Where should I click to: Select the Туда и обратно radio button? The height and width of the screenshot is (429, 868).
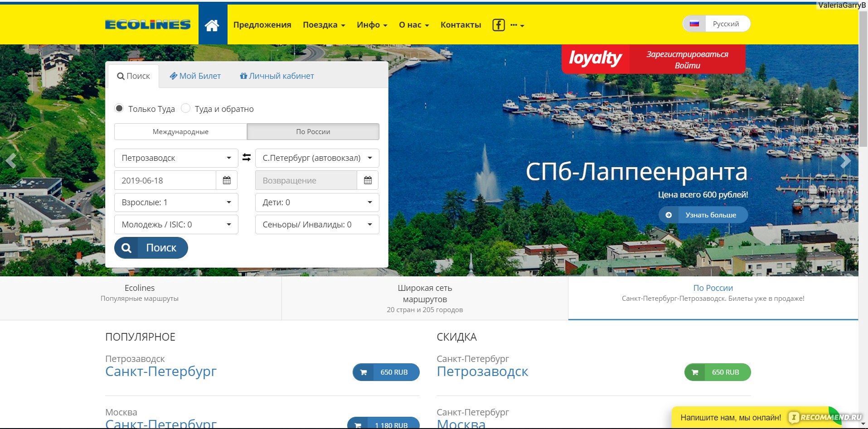[x=185, y=108]
